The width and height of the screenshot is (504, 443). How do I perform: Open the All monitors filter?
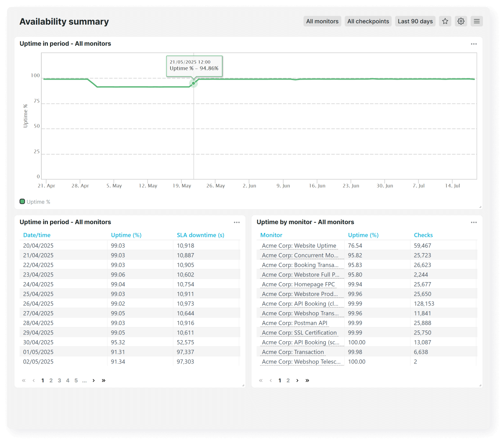point(322,21)
